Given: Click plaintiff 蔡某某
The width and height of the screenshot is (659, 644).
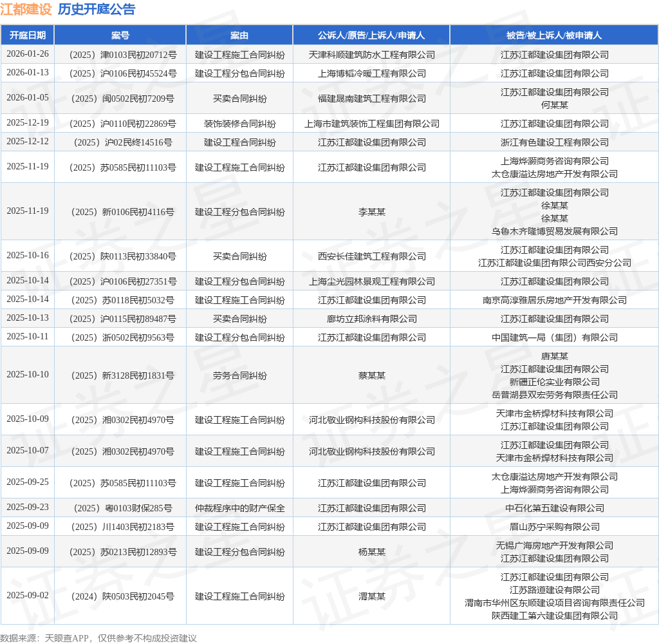Looking at the screenshot, I should 371,375.
